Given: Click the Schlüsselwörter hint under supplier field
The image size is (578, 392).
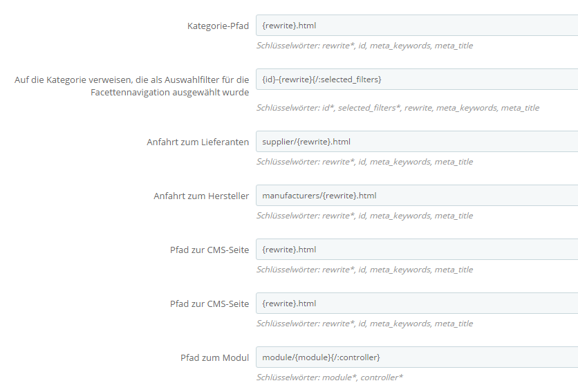Looking at the screenshot, I should coord(364,162).
